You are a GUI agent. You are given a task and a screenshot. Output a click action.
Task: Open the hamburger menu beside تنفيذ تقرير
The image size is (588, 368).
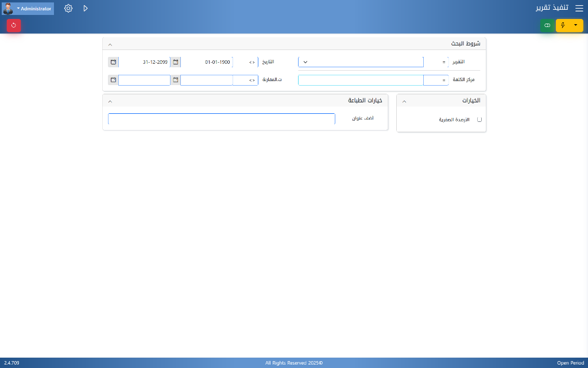point(579,9)
